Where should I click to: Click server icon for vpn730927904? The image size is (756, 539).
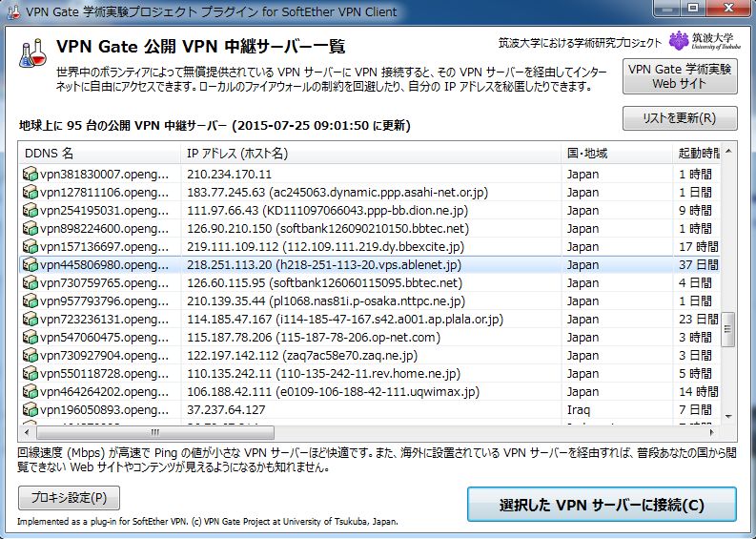pos(31,355)
